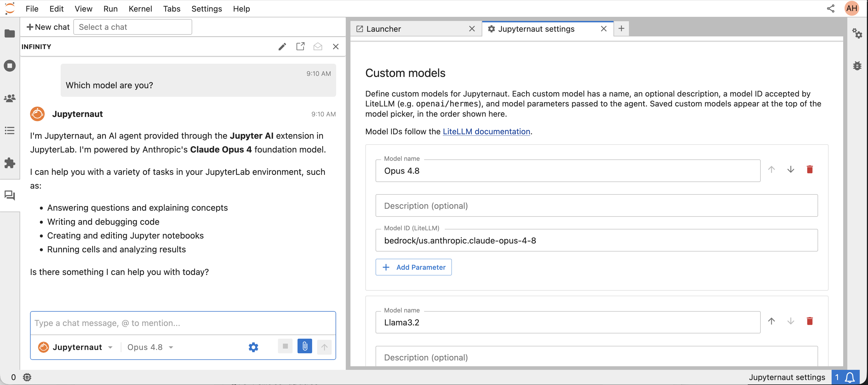
Task: Open running terminals and kernels icon
Action: (x=10, y=65)
